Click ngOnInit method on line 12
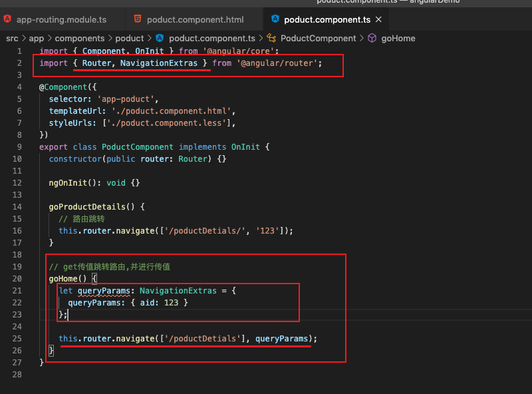The height and width of the screenshot is (394, 532). point(68,183)
